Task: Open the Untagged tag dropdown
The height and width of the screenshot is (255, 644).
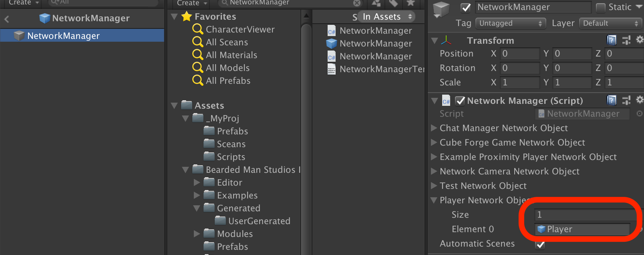Action: pos(511,23)
